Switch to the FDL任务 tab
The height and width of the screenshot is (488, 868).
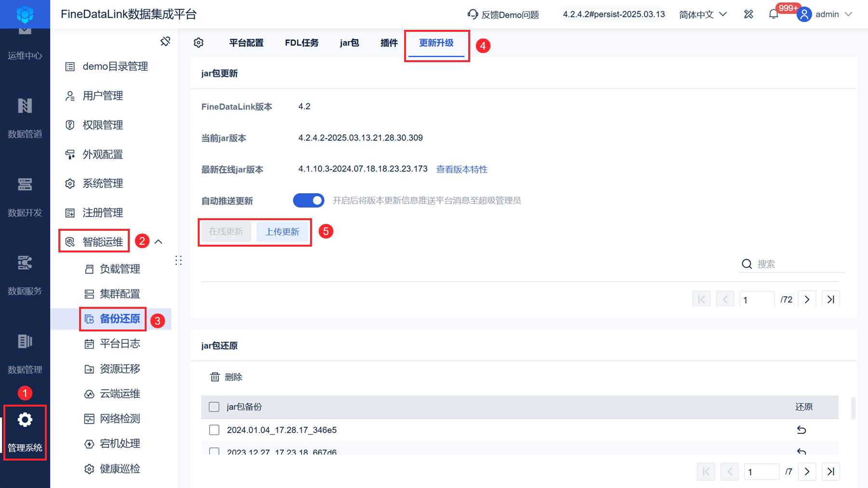[302, 43]
